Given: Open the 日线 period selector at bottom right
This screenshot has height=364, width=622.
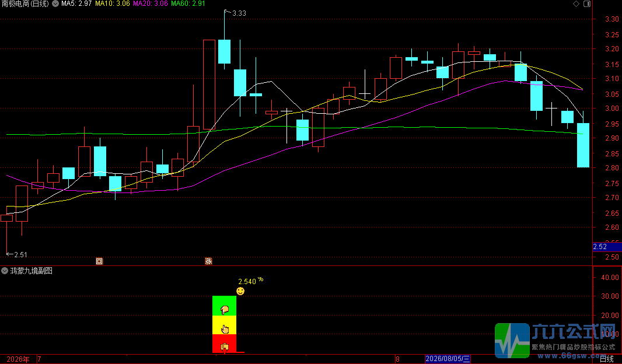Looking at the screenshot, I should tap(606, 359).
